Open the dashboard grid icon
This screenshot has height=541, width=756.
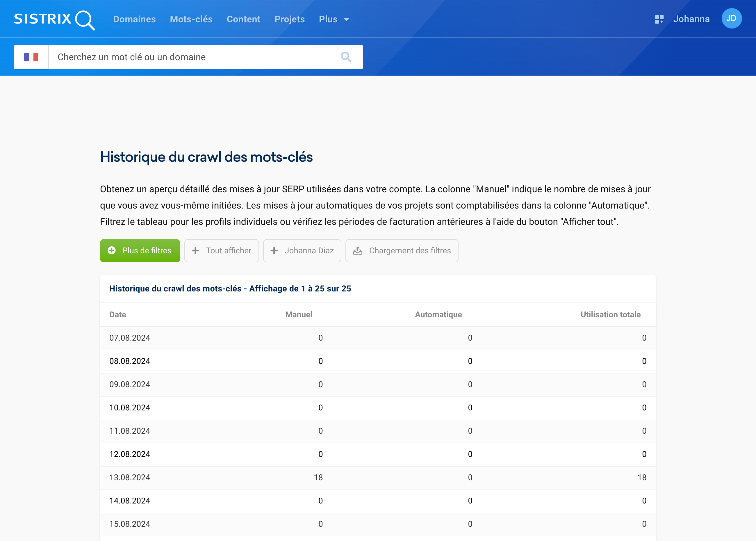(659, 19)
